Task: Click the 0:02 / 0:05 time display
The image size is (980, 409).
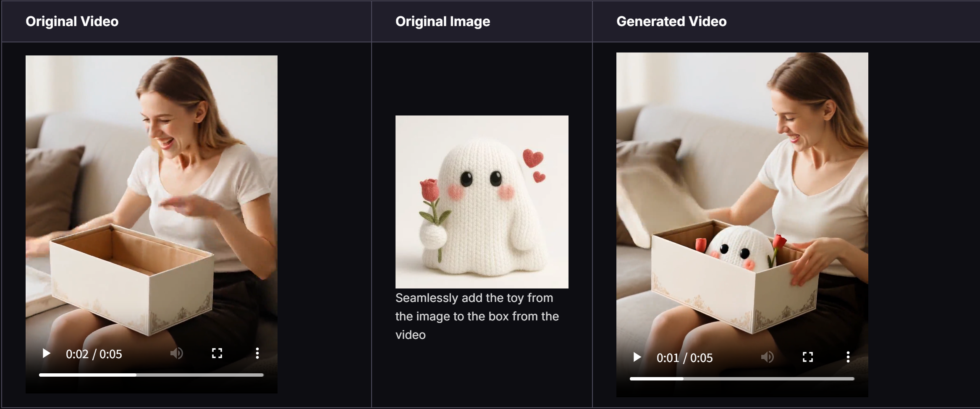Action: pyautogui.click(x=94, y=354)
